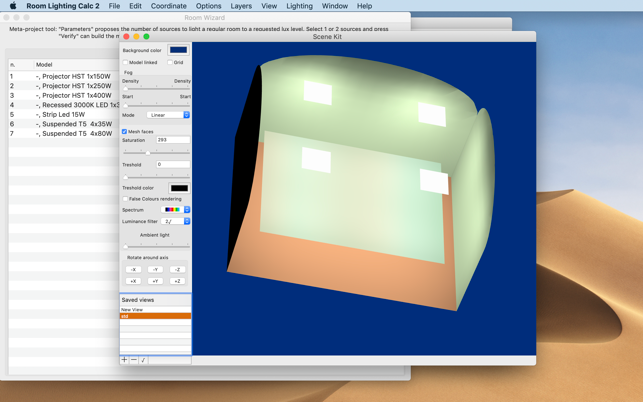The image size is (643, 402).
Task: Open the Coordinate menu
Action: click(x=169, y=6)
